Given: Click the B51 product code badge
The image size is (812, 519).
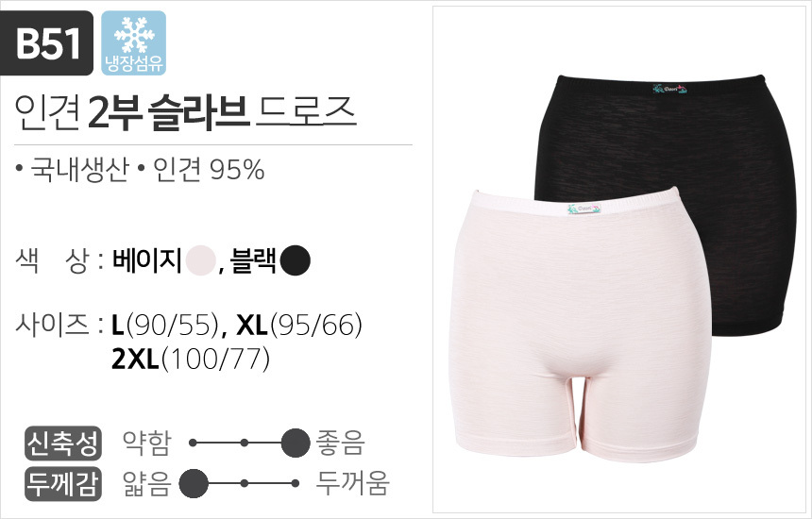Looking at the screenshot, I should point(47,43).
